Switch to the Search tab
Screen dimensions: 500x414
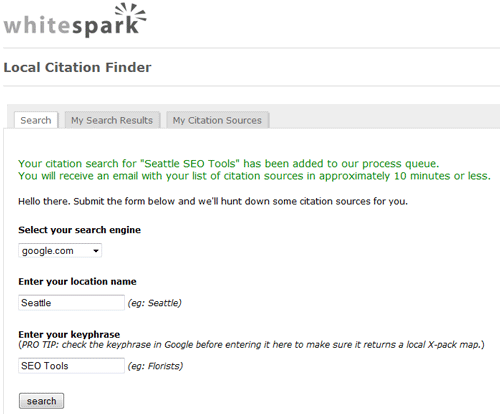click(36, 120)
